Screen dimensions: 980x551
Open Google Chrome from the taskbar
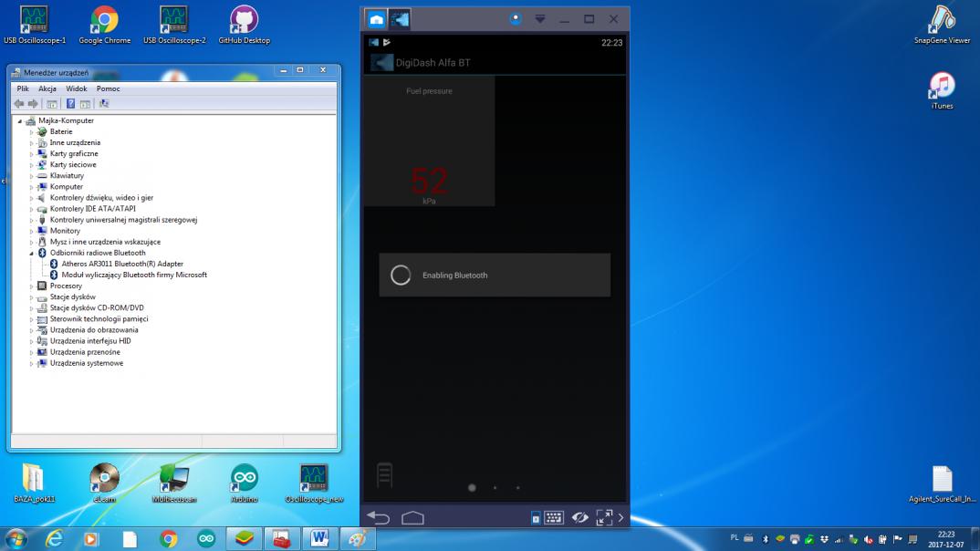pos(168,538)
